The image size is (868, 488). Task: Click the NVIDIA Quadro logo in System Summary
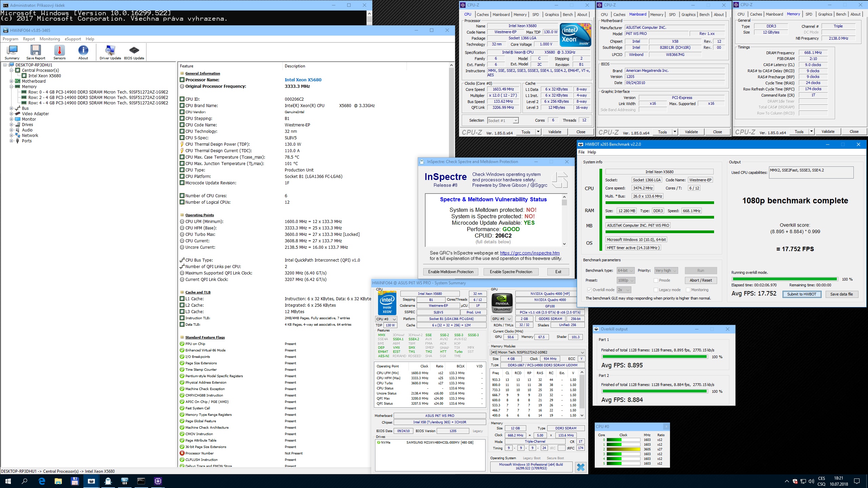(x=502, y=302)
